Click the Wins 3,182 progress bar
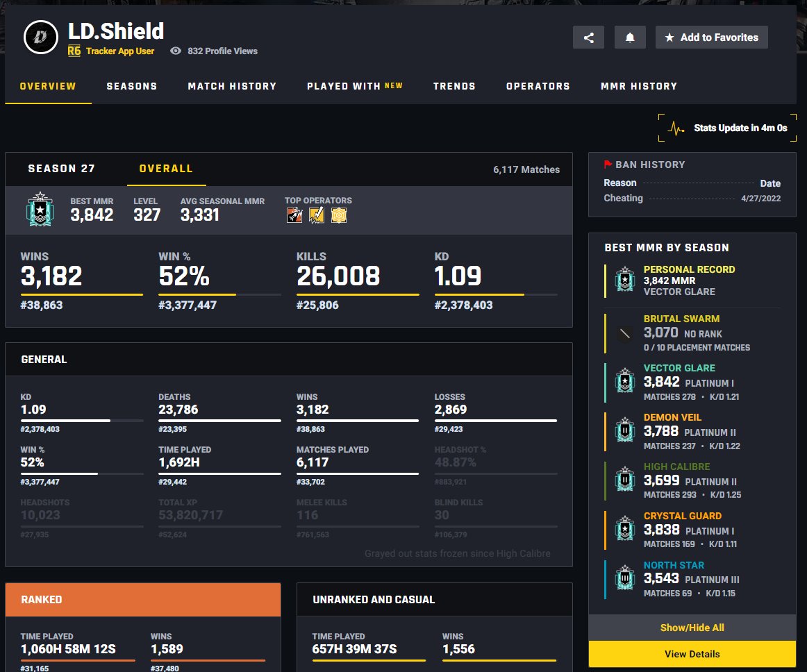The image size is (807, 672). point(82,295)
